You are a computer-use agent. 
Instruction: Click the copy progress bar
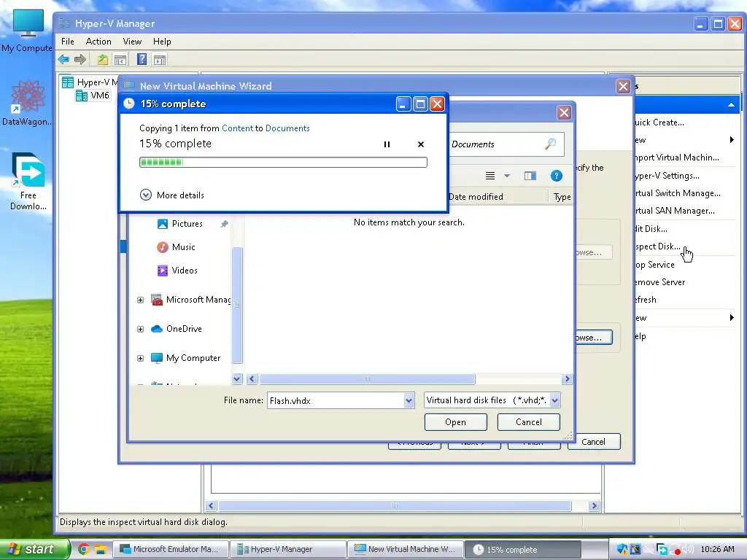click(x=283, y=163)
